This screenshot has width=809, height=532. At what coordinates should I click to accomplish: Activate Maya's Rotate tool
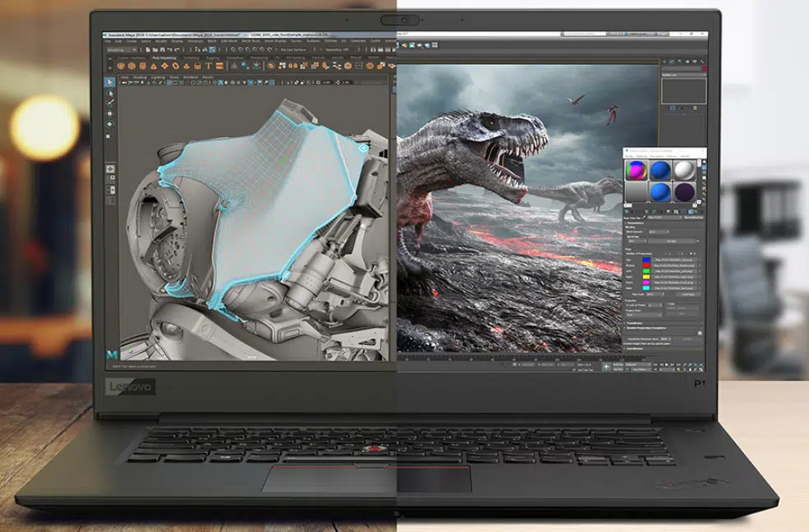[x=108, y=124]
